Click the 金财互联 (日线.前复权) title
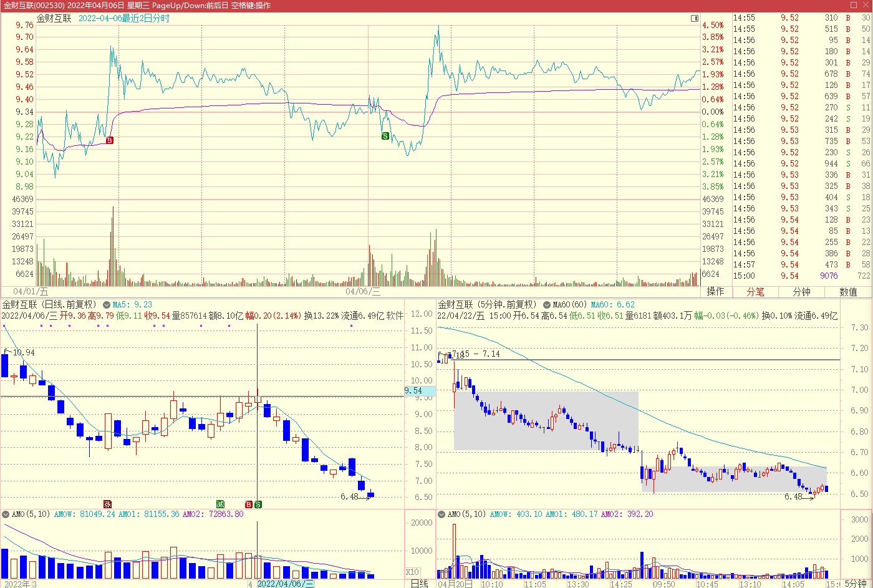 coord(50,304)
